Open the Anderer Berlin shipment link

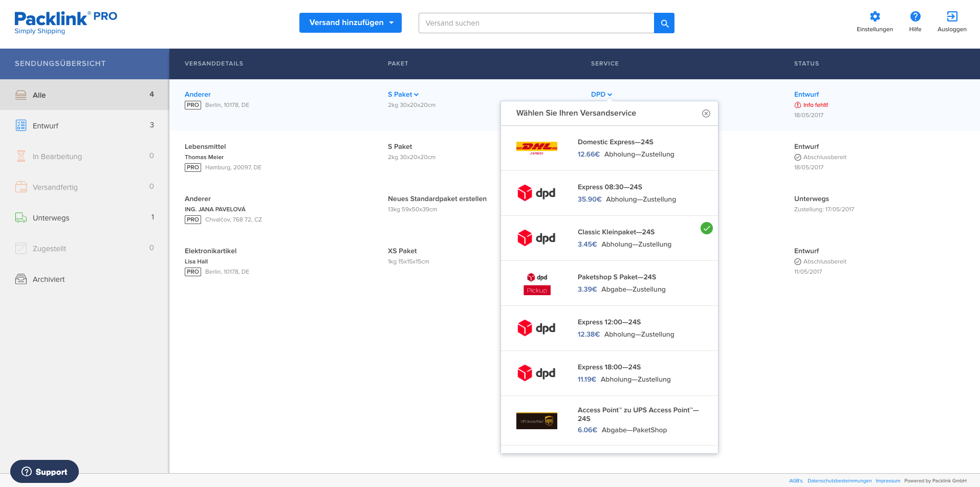pos(198,94)
